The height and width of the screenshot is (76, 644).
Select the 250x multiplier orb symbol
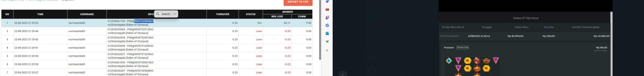pos(486,61)
